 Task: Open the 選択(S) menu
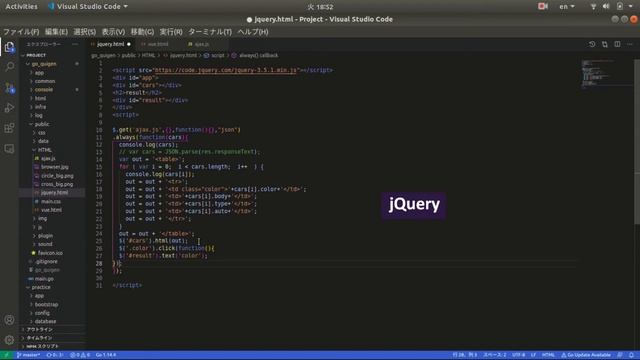(84, 31)
